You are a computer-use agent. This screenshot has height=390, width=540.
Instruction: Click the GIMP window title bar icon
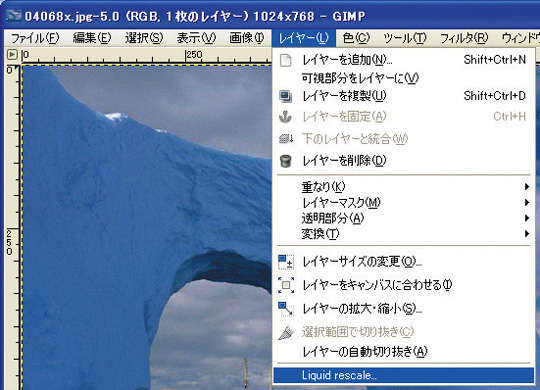(14, 16)
